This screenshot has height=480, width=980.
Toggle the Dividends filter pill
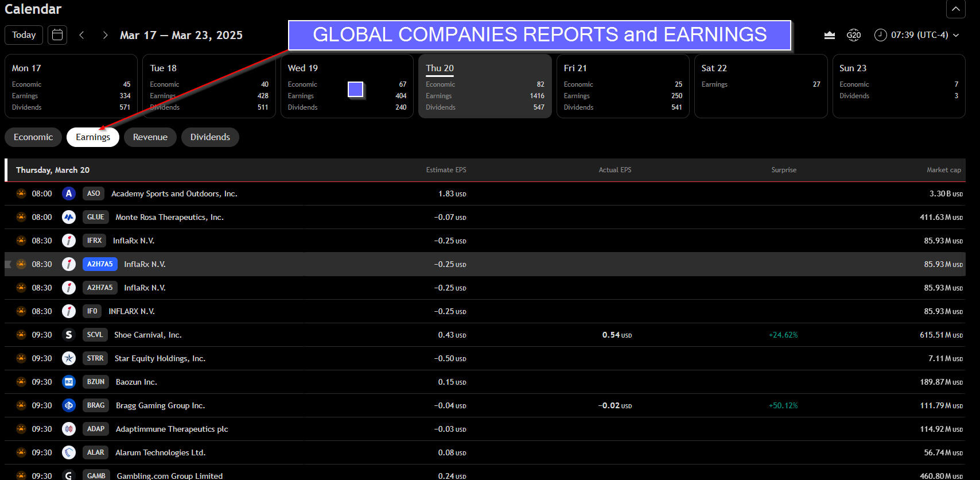coord(210,137)
